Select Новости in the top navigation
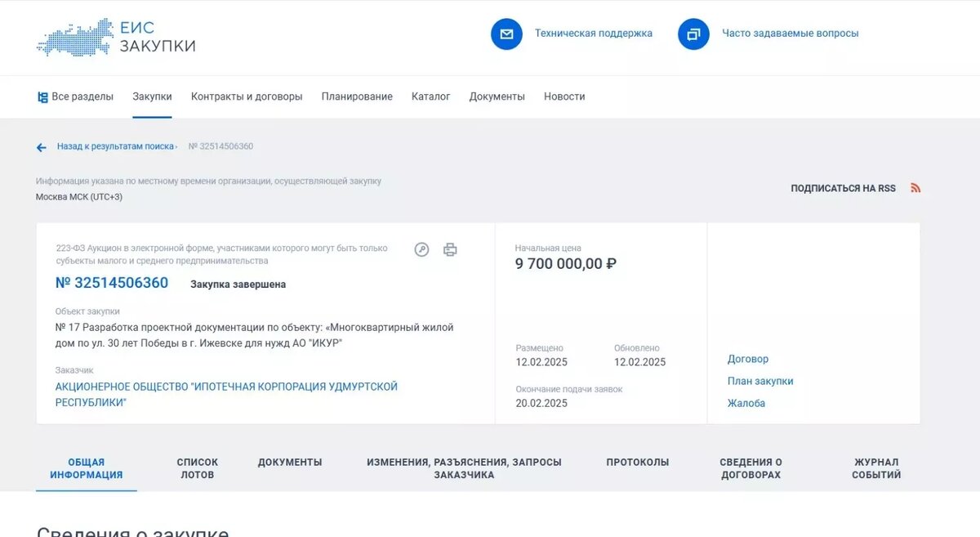The height and width of the screenshot is (537, 980). coord(563,96)
